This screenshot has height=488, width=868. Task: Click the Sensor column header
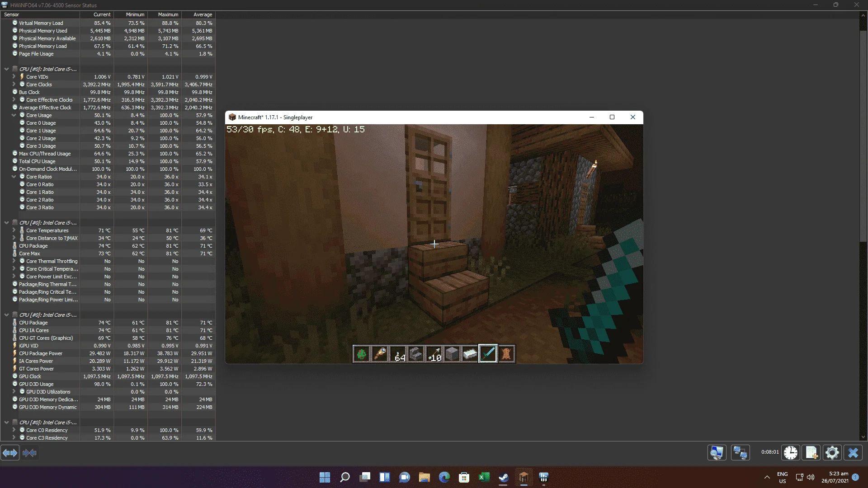click(x=40, y=14)
